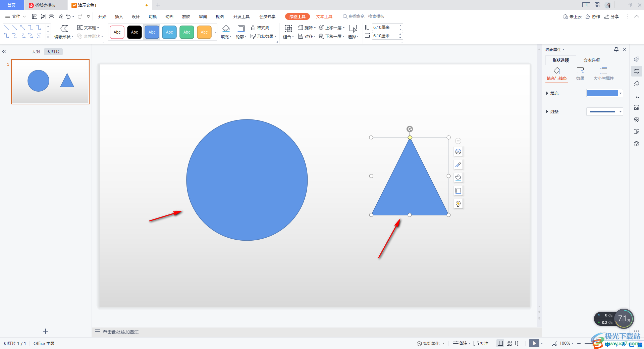Switch to Text Tools (文本工具) tab
Viewport: 644px width, 349px height.
pos(324,16)
